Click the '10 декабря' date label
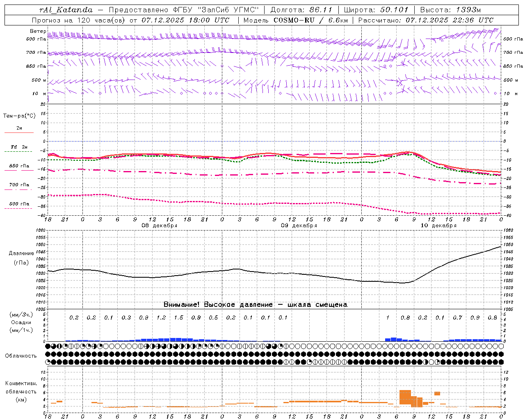This screenshot has width=525, height=420. click(x=438, y=226)
